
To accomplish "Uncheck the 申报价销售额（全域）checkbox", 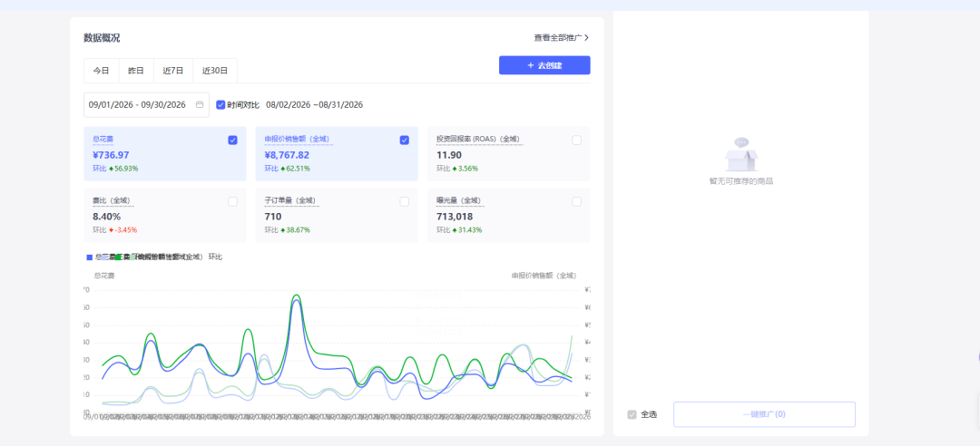I will 405,140.
